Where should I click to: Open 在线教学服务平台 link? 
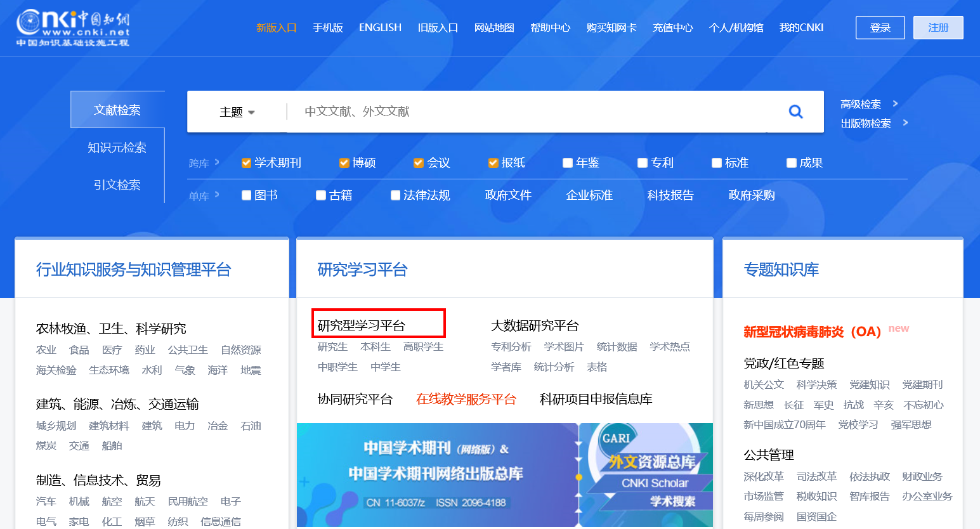[x=466, y=399]
